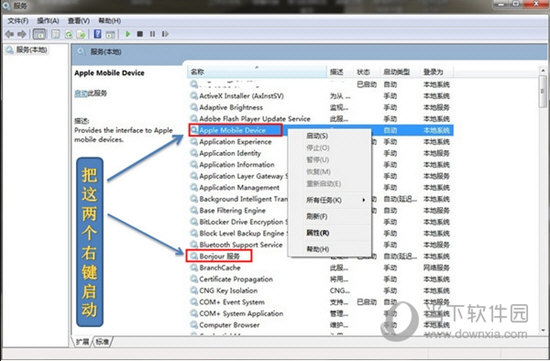Image resolution: width=550 pixels, height=361 pixels.
Task: Sort by the 登录为 column header
Action: point(437,72)
